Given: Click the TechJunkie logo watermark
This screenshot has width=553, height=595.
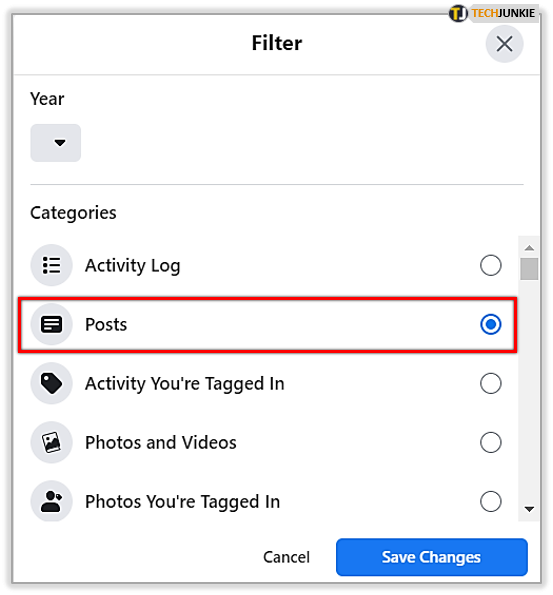Looking at the screenshot, I should point(493,13).
